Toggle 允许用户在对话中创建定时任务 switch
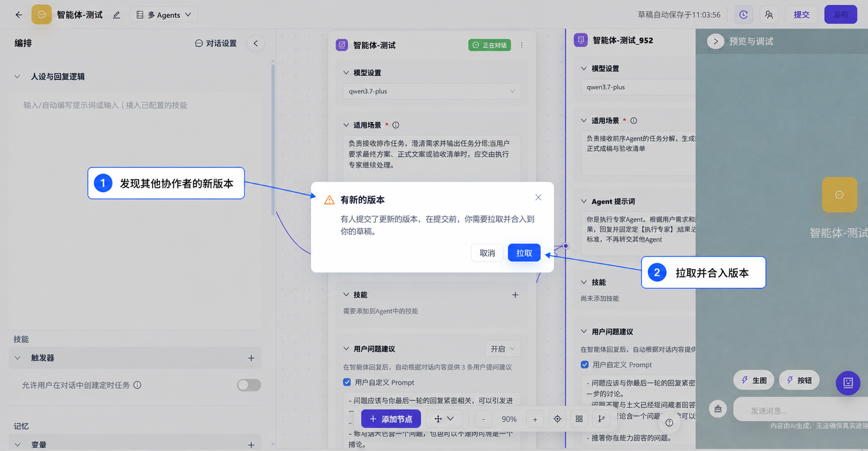This screenshot has height=451, width=868. [249, 385]
